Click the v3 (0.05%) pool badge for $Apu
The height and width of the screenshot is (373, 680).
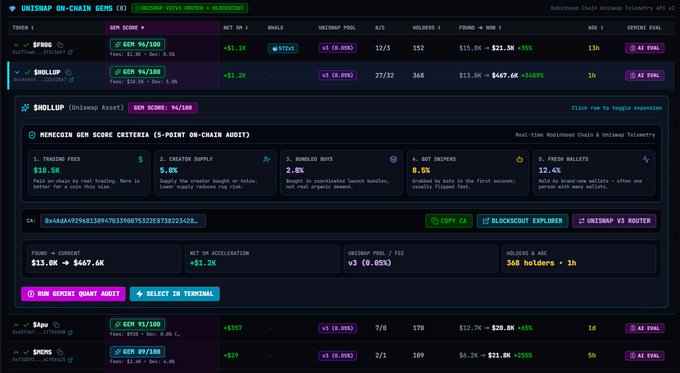pos(337,328)
